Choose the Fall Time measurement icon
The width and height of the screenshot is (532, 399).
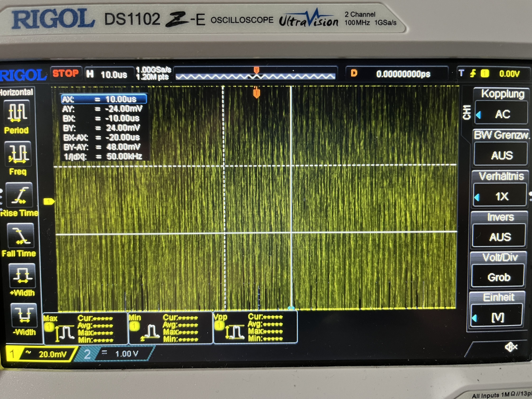pos(21,236)
